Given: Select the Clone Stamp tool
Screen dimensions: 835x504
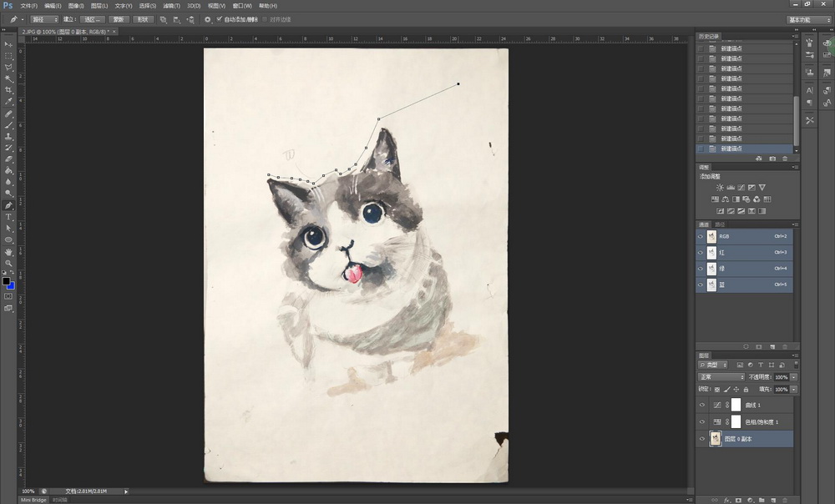Looking at the screenshot, I should (x=8, y=136).
